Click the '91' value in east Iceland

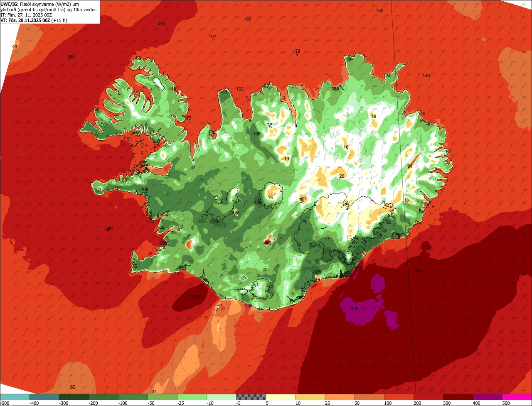tap(409, 166)
